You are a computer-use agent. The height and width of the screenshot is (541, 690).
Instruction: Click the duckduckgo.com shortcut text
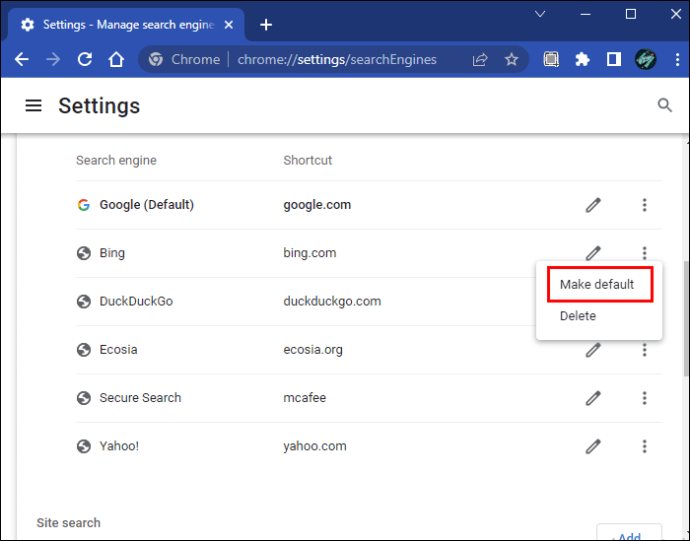(332, 302)
